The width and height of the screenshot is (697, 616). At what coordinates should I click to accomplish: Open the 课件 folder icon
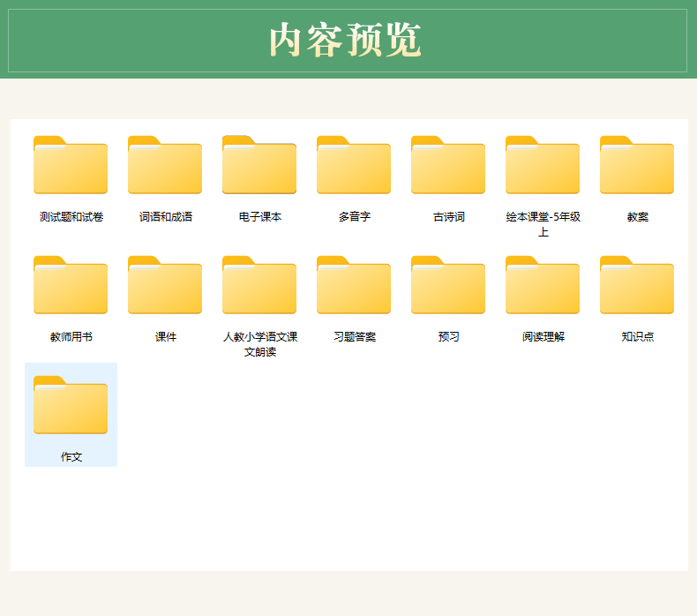[x=165, y=285]
